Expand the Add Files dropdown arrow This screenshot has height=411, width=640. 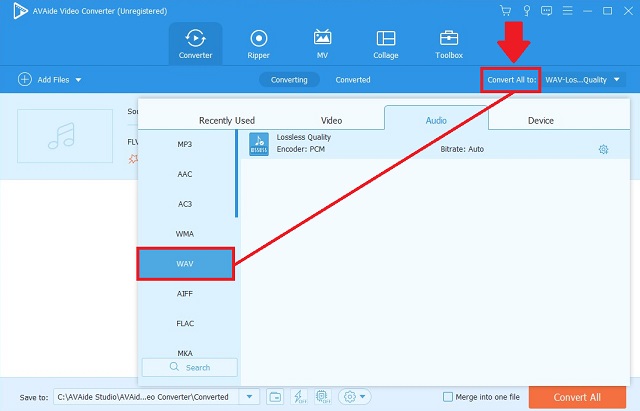click(x=78, y=80)
